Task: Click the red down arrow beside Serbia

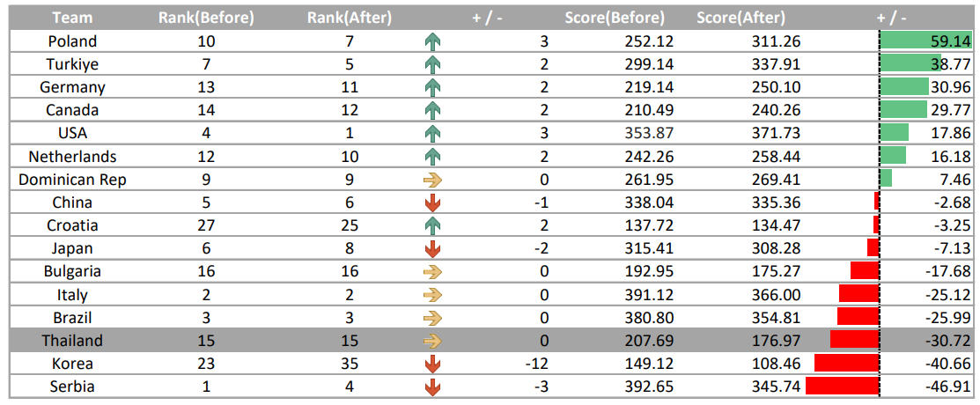Action: (431, 387)
